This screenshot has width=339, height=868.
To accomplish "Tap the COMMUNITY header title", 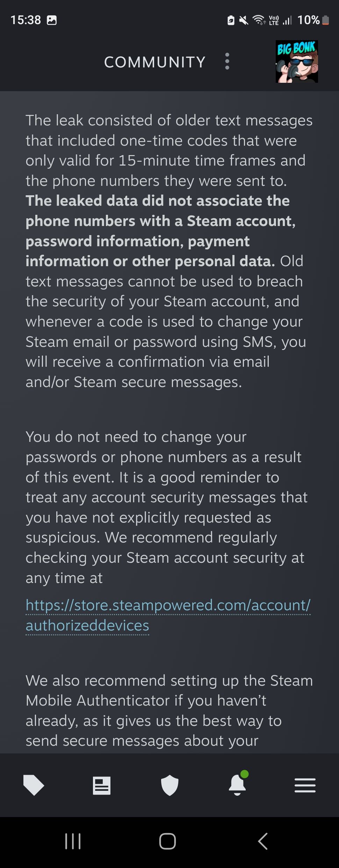I will (x=154, y=62).
